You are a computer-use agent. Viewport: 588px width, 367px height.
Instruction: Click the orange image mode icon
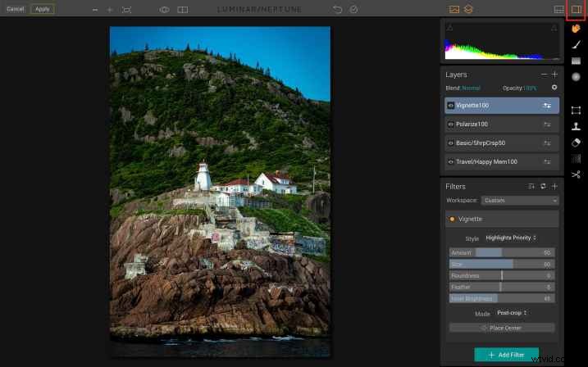(454, 9)
